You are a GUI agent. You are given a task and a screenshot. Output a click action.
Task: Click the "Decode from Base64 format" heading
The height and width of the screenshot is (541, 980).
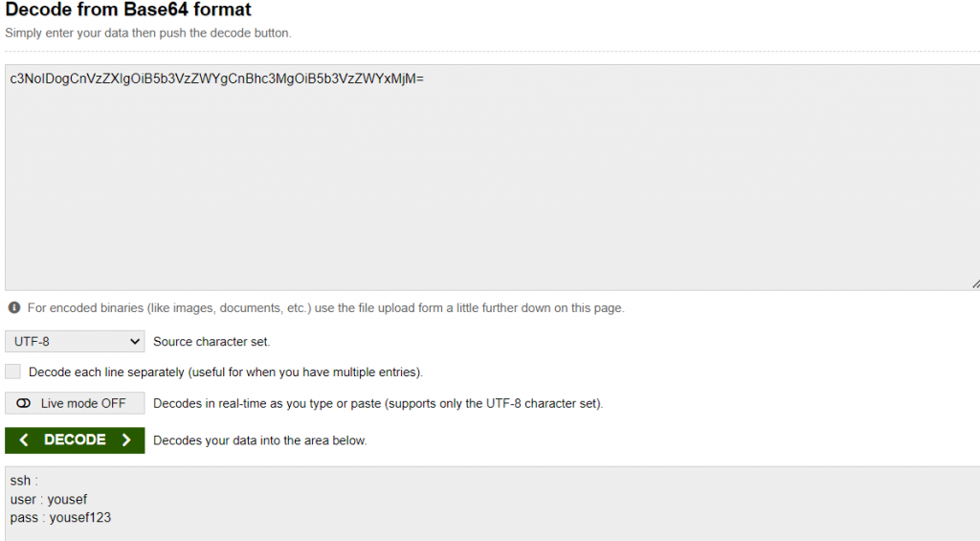point(128,11)
